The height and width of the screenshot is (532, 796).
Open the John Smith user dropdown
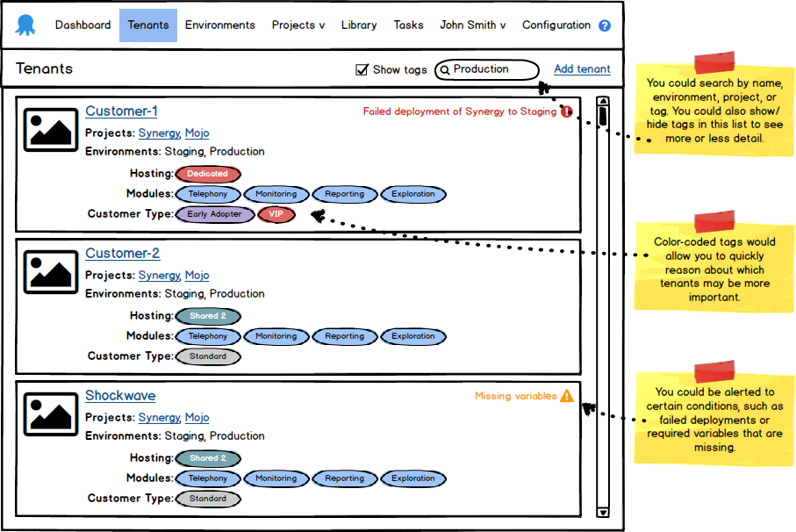click(x=472, y=25)
